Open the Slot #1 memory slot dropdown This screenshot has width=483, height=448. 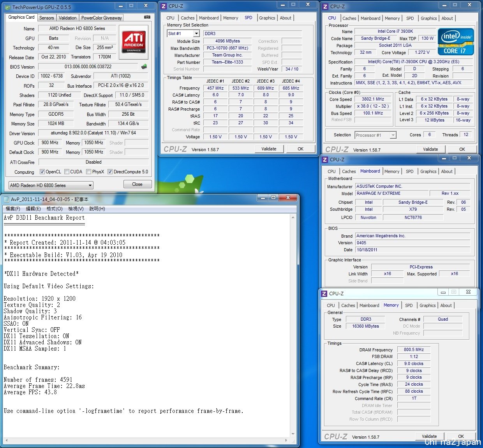click(183, 34)
